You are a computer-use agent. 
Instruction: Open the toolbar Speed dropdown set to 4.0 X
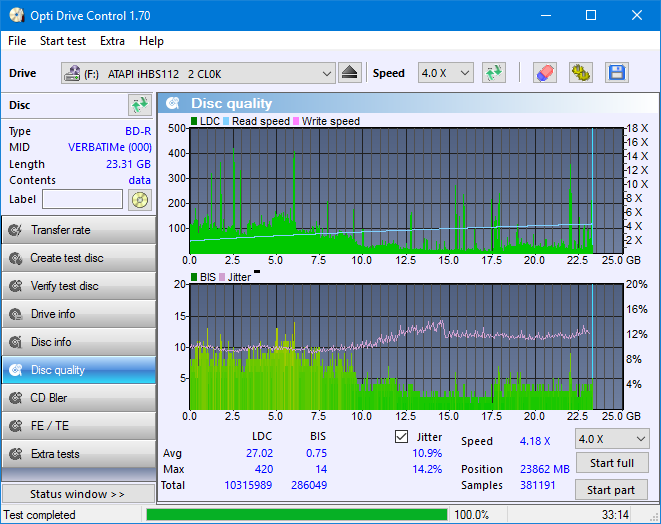click(x=446, y=73)
